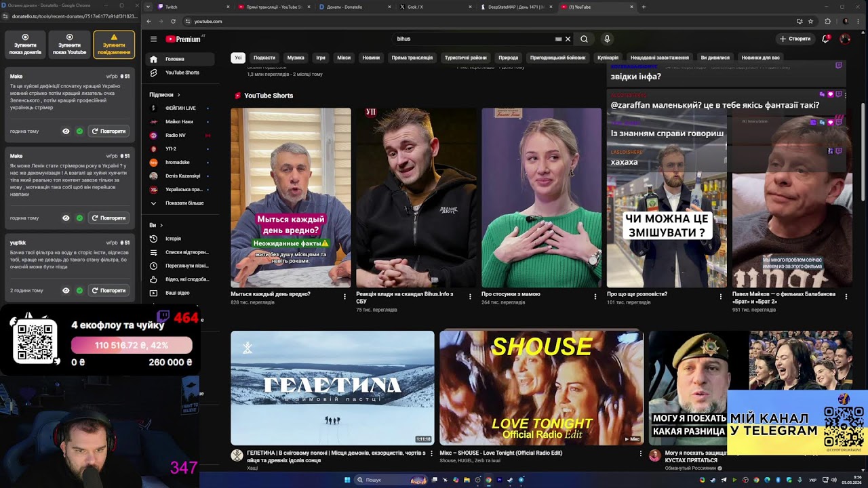Toggle eye icon on Make's Зеленського donation
The width and height of the screenshot is (868, 488).
coord(66,131)
